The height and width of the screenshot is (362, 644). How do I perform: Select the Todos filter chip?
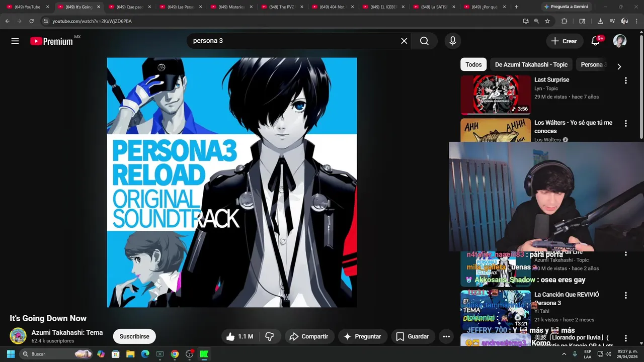473,64
